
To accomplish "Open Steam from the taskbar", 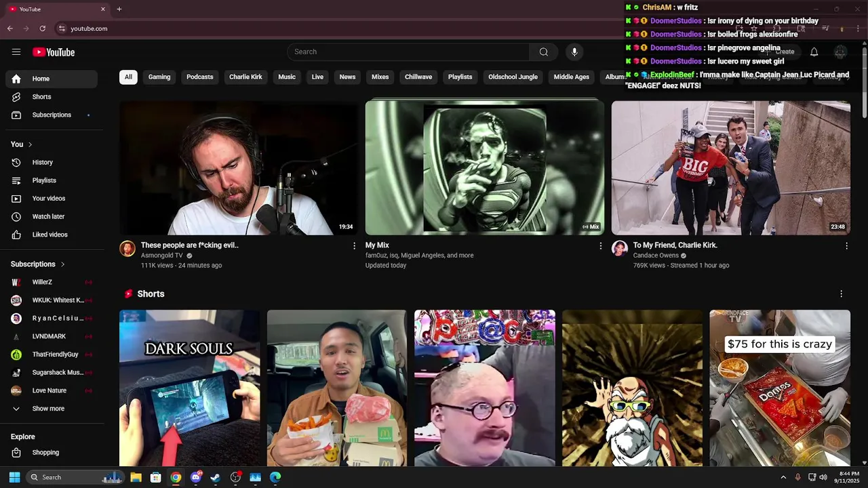I will pos(216,477).
